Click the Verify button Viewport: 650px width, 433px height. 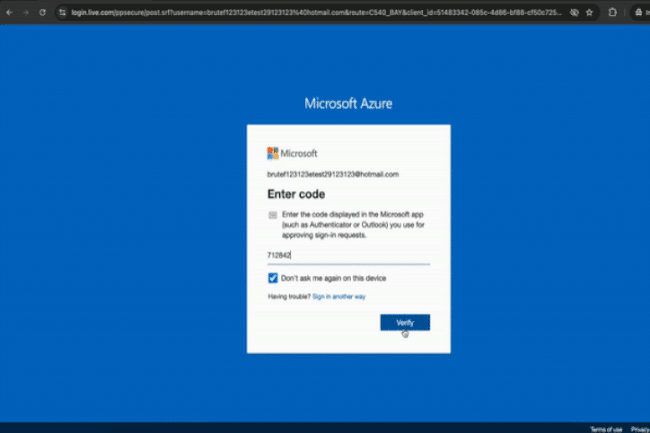[x=405, y=322]
